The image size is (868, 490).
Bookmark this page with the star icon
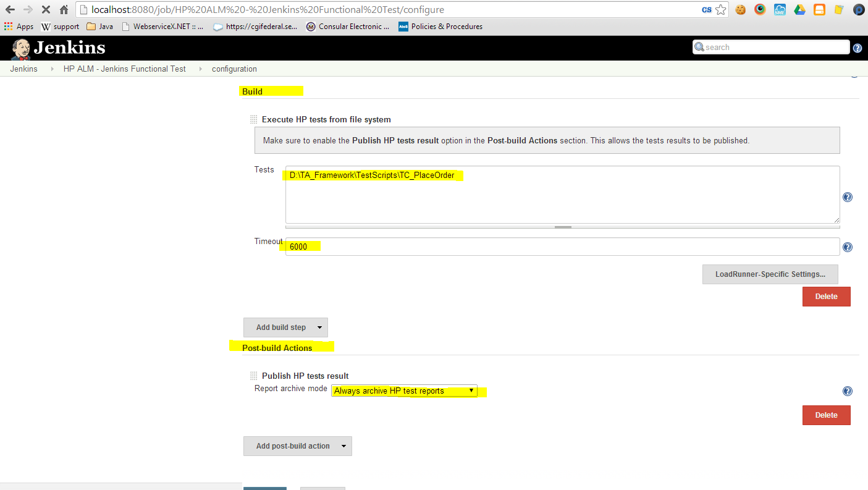pos(720,10)
